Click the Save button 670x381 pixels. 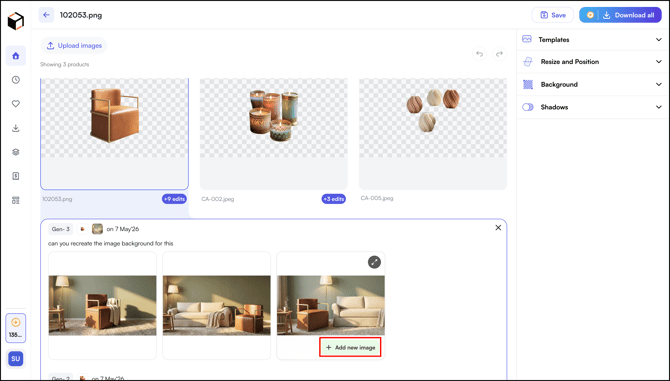[552, 15]
